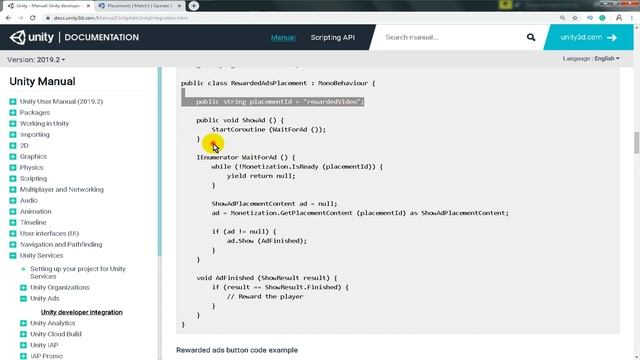Open the Working in Unity link

(44, 124)
